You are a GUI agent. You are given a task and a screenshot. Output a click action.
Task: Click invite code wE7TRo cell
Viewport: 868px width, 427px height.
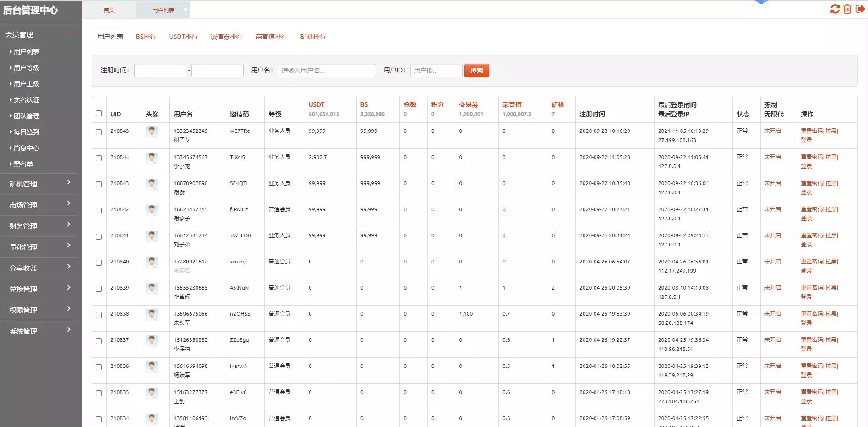pyautogui.click(x=240, y=131)
